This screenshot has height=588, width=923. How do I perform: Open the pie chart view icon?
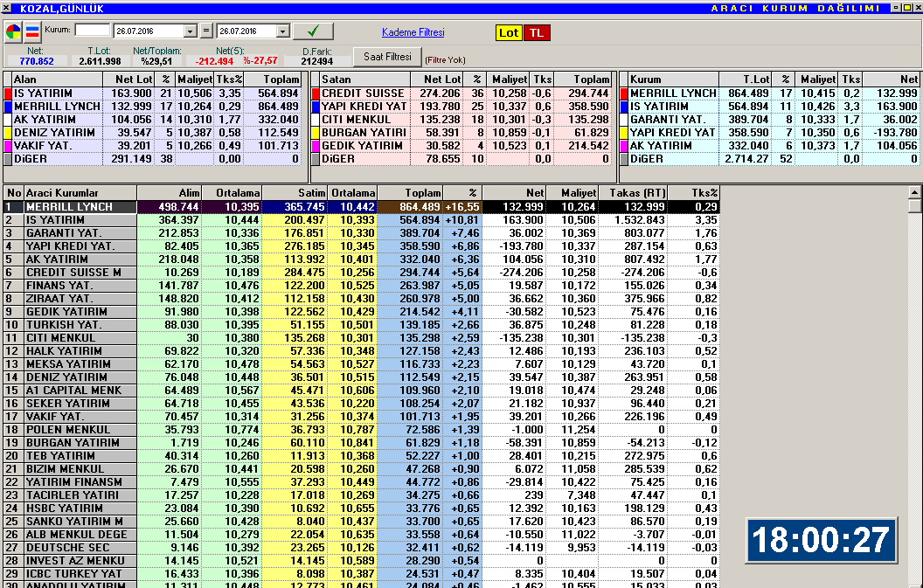14,32
